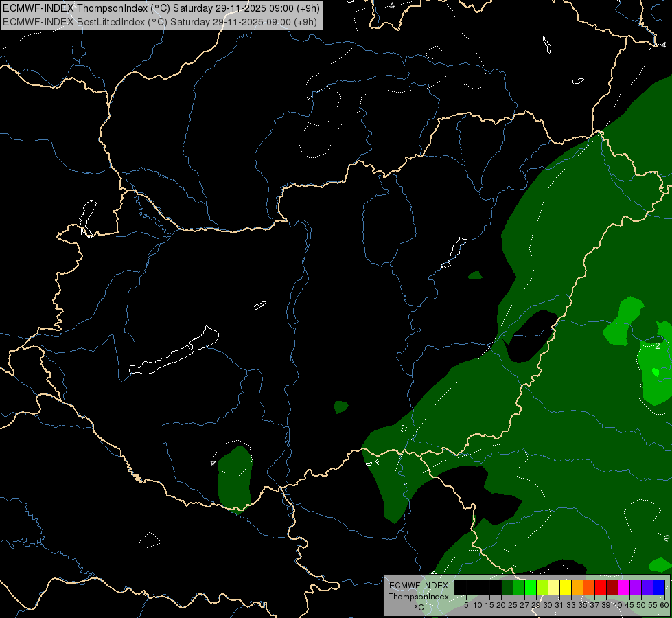Pick the indigo 50–55 legend swatch
The height and width of the screenshot is (618, 672).
point(647,587)
